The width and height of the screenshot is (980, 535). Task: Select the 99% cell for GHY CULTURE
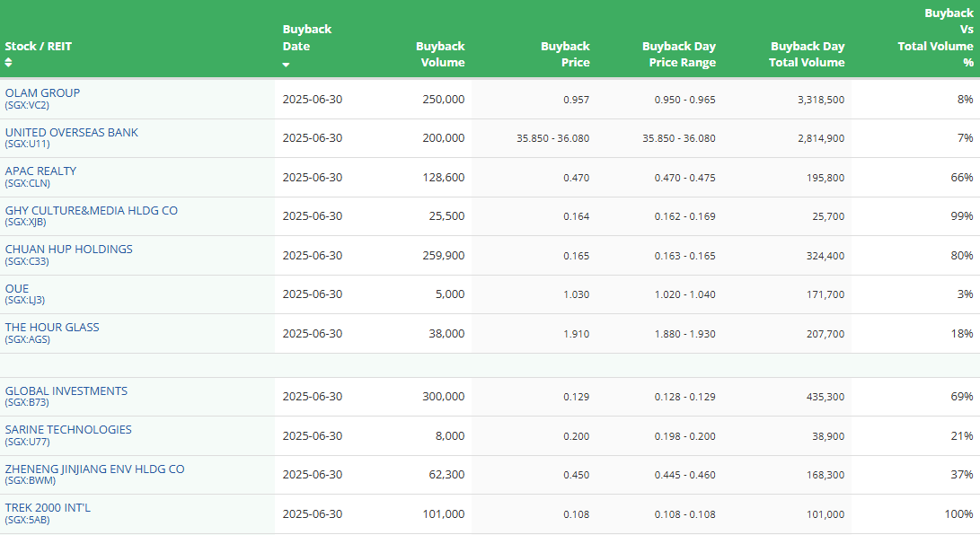tap(962, 216)
